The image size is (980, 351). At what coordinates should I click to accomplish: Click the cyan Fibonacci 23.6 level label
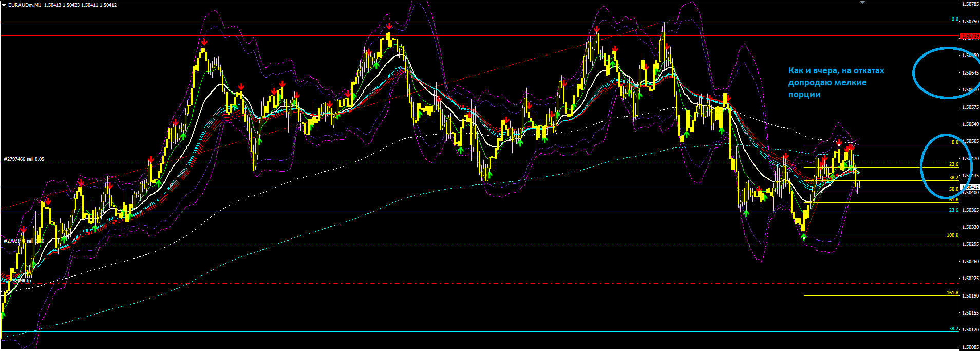[953, 210]
